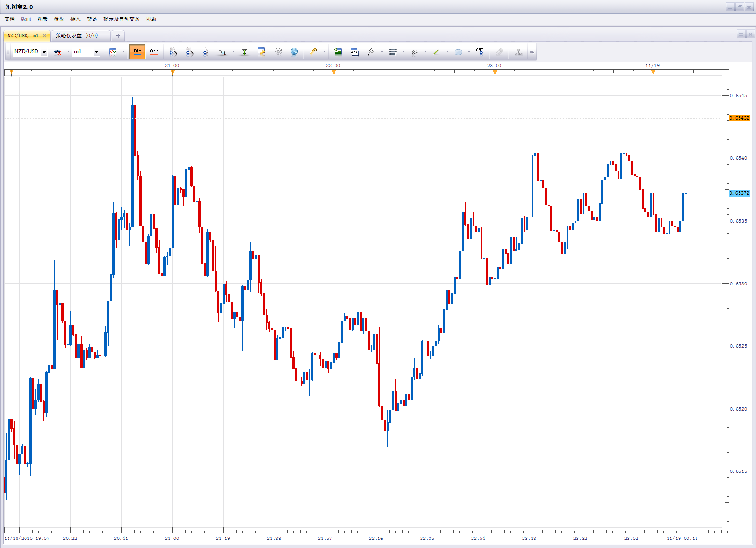Click the eye visibility refresh icon
This screenshot has width=756, height=548.
[x=278, y=51]
